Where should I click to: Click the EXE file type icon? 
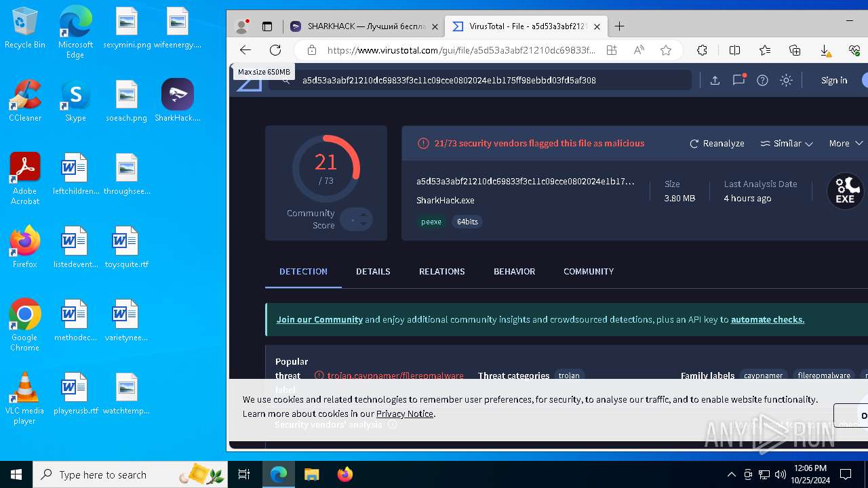845,190
